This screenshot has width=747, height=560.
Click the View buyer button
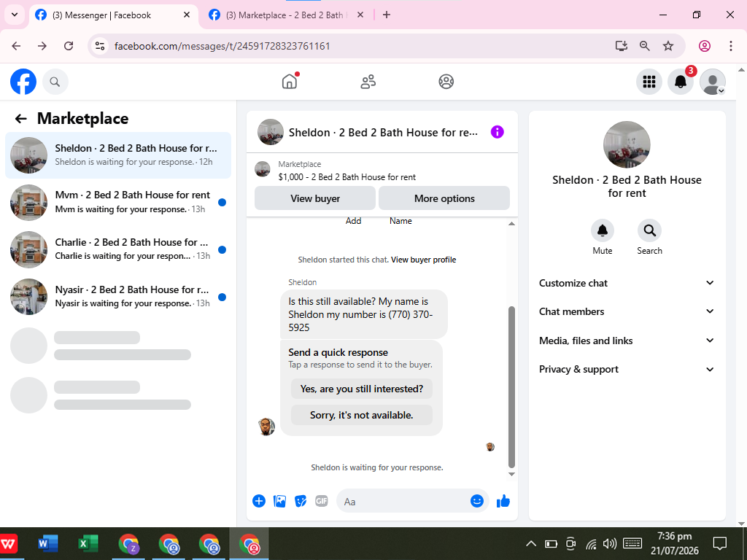pos(315,198)
